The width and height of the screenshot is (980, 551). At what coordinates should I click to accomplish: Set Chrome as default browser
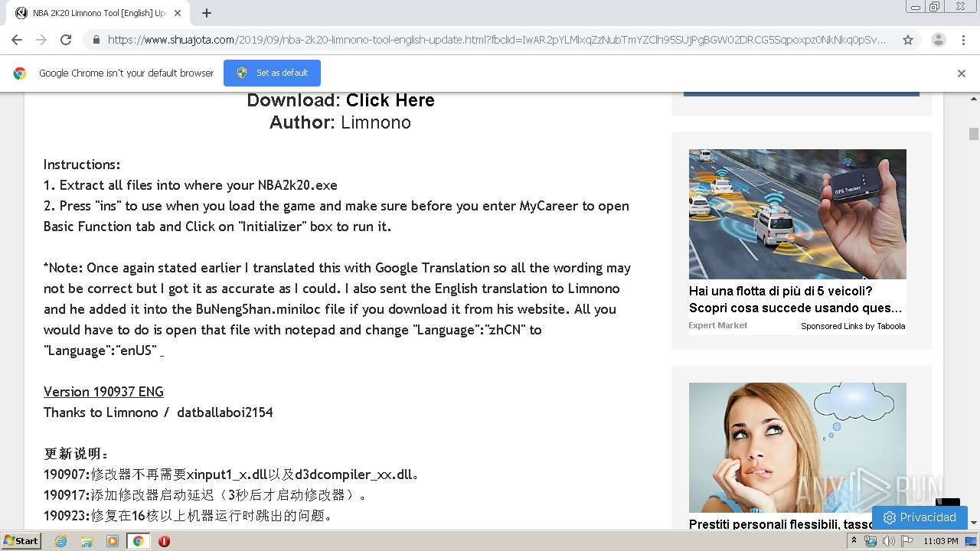272,73
